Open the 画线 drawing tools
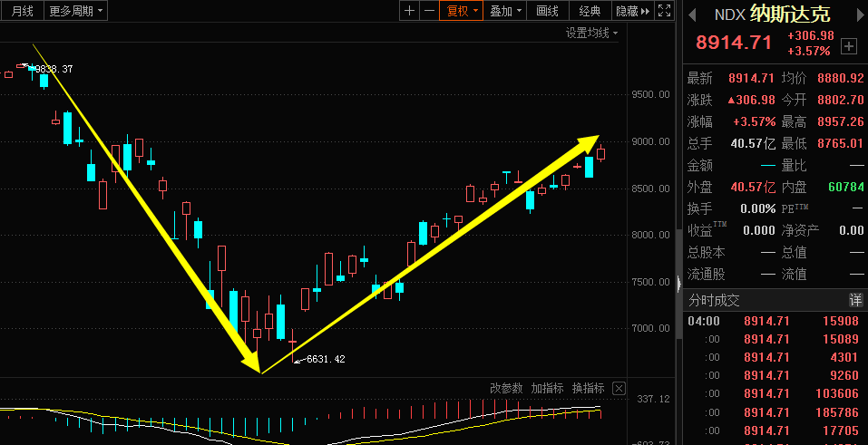 [x=547, y=11]
